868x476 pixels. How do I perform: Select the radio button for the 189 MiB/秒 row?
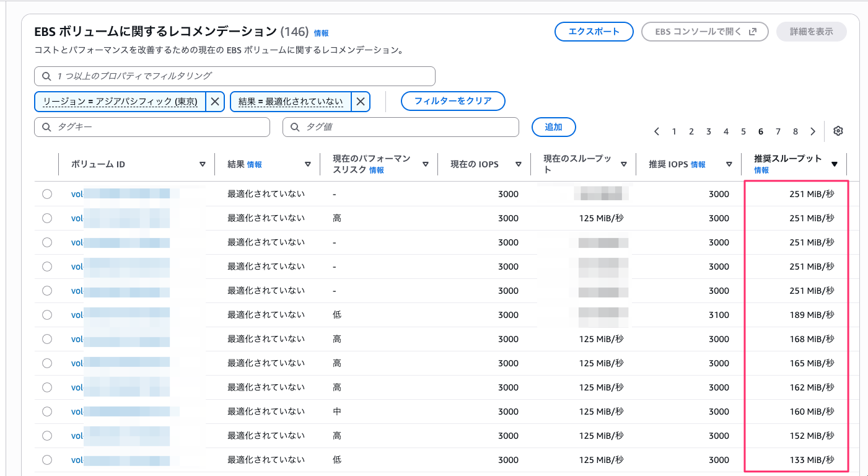[47, 315]
